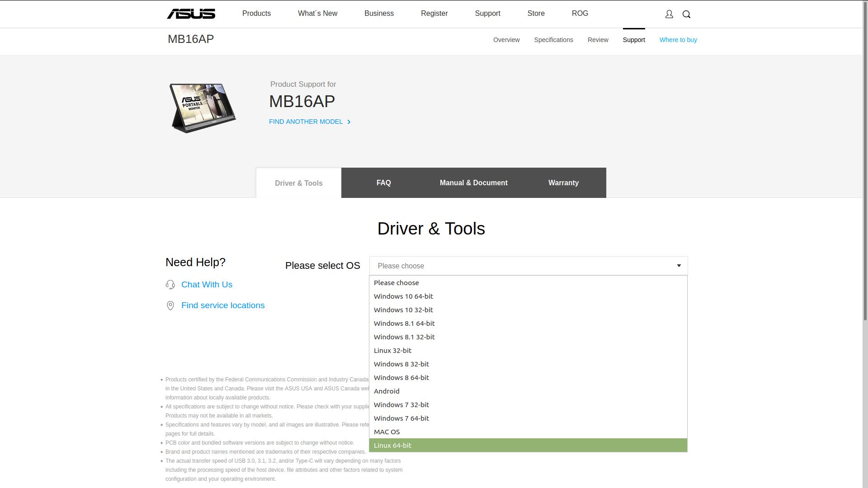Click the ASUS logo
Image resolution: width=868 pixels, height=488 pixels.
[191, 14]
